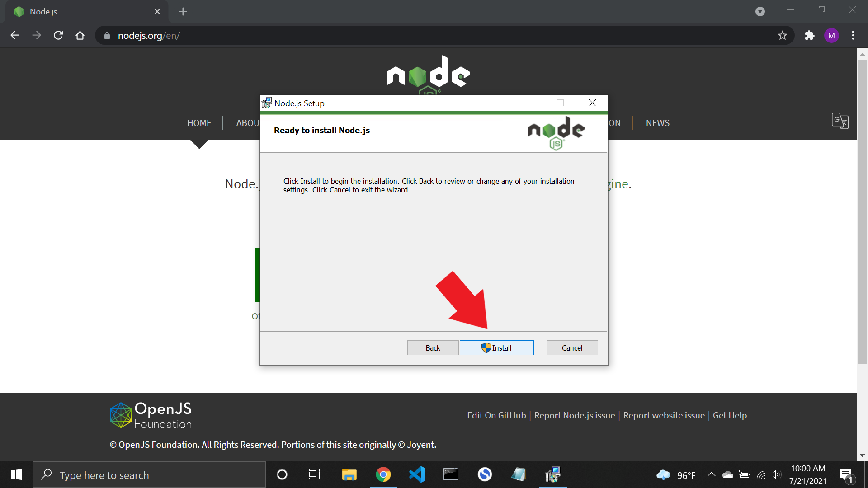Open the Edit On GitHub link
Viewport: 868px width, 488px height.
[496, 415]
